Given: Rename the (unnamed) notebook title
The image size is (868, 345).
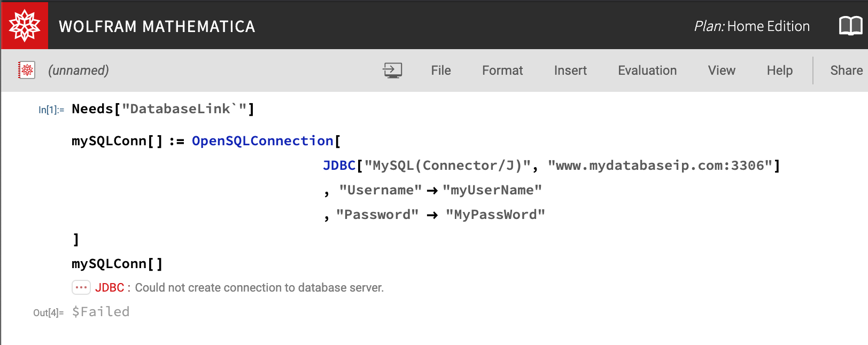Looking at the screenshot, I should pyautogui.click(x=79, y=70).
